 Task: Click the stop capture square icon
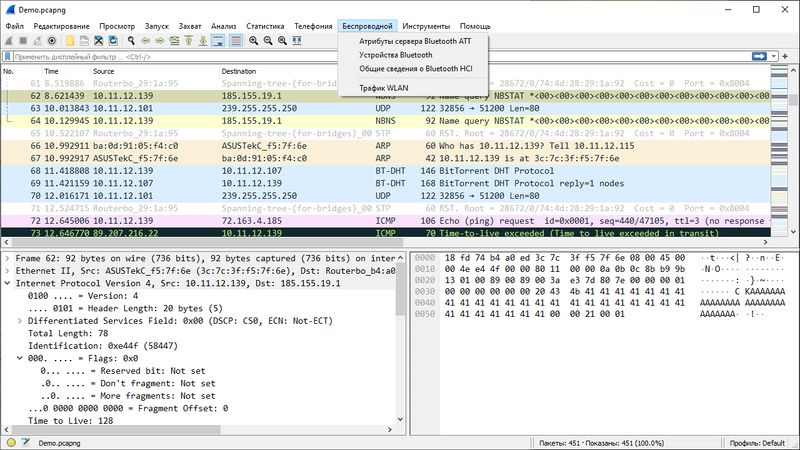23,41
